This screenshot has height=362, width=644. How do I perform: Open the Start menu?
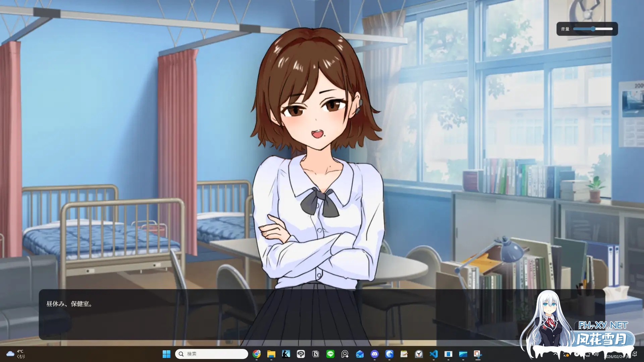166,354
